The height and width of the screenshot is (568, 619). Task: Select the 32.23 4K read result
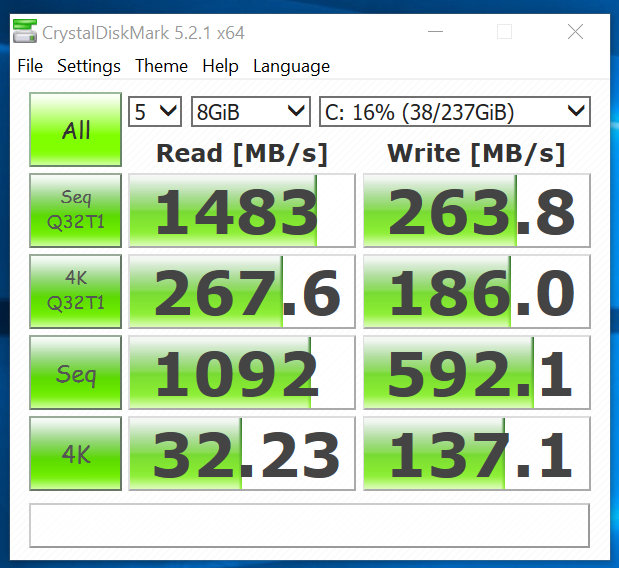pos(242,454)
